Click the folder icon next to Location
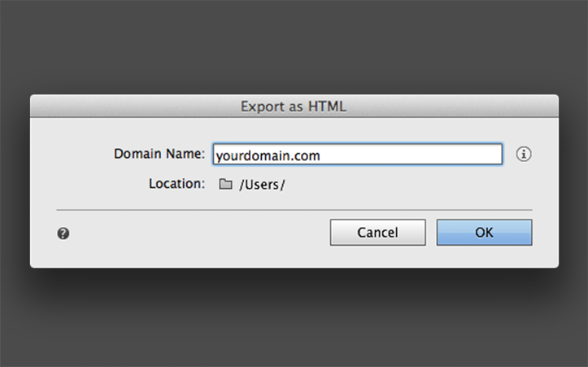This screenshot has width=588, height=367. 225,185
